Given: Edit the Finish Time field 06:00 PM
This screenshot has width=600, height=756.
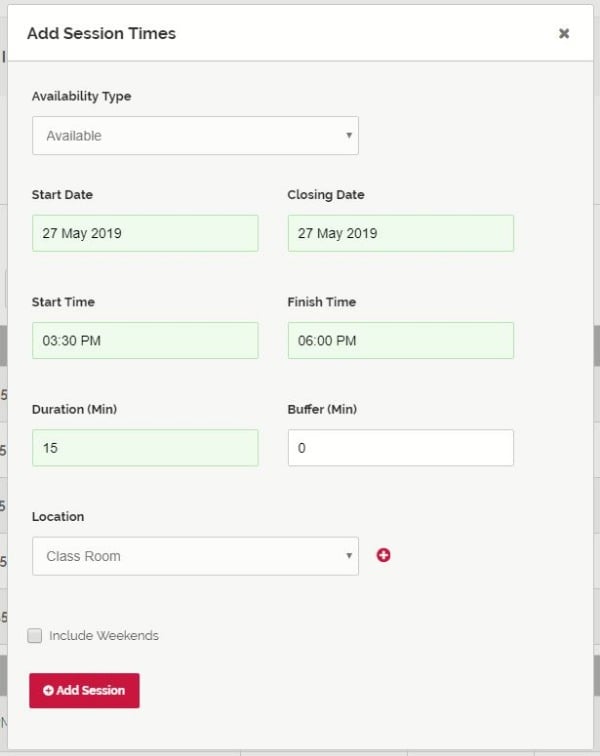Looking at the screenshot, I should pos(401,340).
